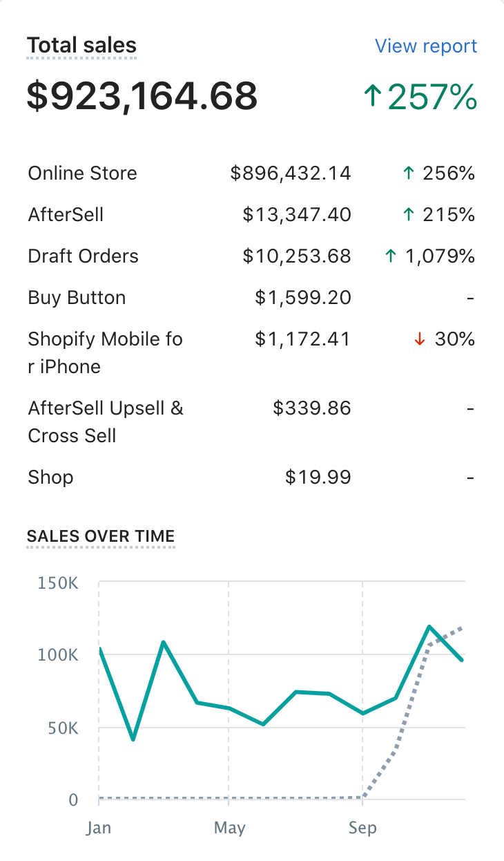The width and height of the screenshot is (504, 861).
Task: Click the Total sales heading
Action: 81,46
